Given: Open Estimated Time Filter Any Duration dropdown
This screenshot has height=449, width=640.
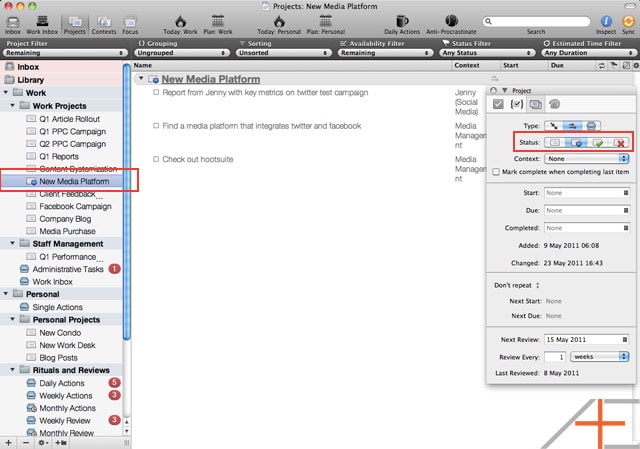Looking at the screenshot, I should (x=589, y=53).
